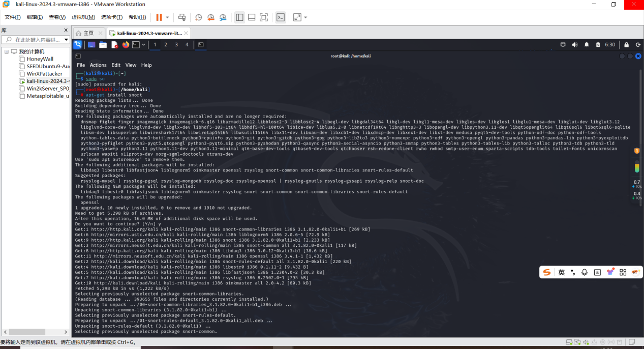
Task: Expand the stretch display dropdown arrow
Action: coord(305,17)
